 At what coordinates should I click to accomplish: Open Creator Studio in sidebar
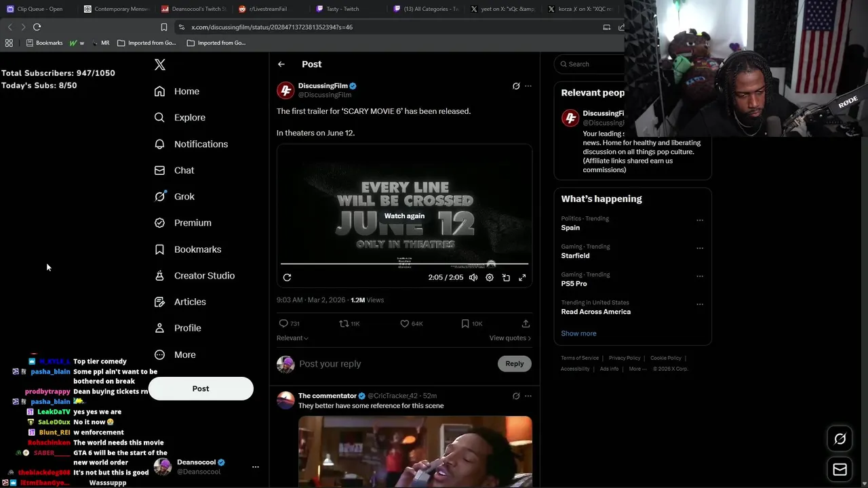click(194, 275)
